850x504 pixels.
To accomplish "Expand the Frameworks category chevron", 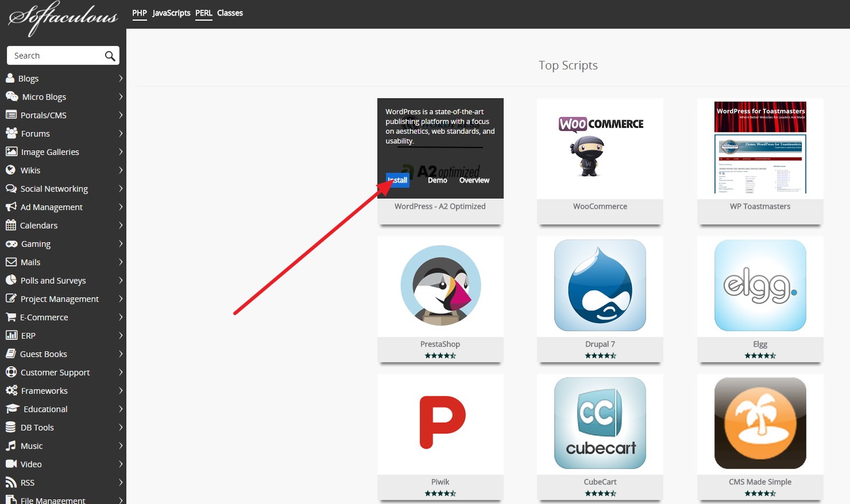I will [x=121, y=390].
